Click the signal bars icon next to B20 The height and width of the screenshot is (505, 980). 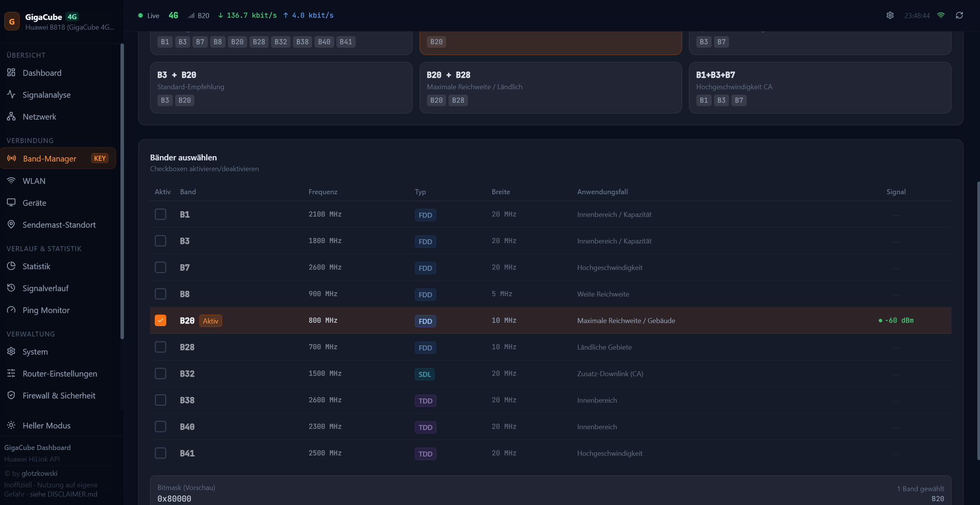coord(191,16)
